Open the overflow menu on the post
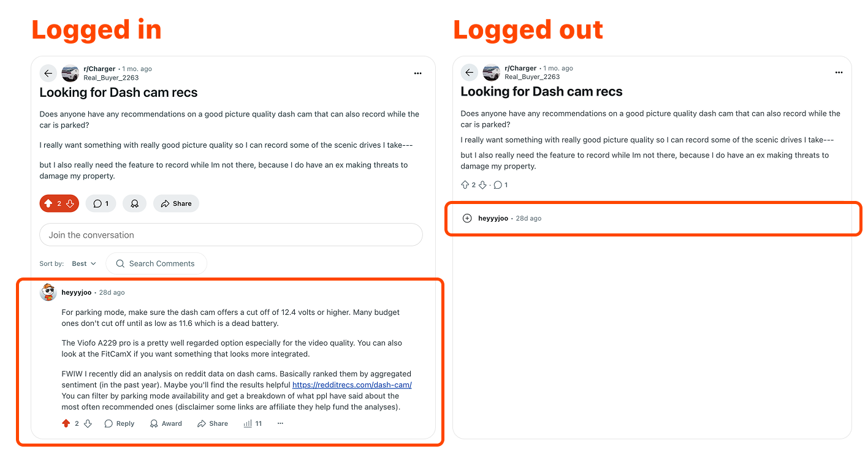This screenshot has width=868, height=465. (x=417, y=73)
